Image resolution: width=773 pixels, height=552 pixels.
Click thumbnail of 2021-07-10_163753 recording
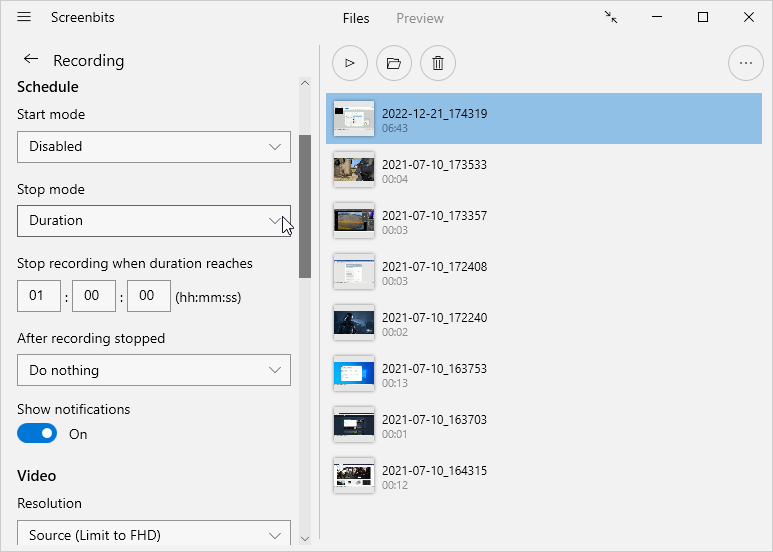[x=354, y=374]
